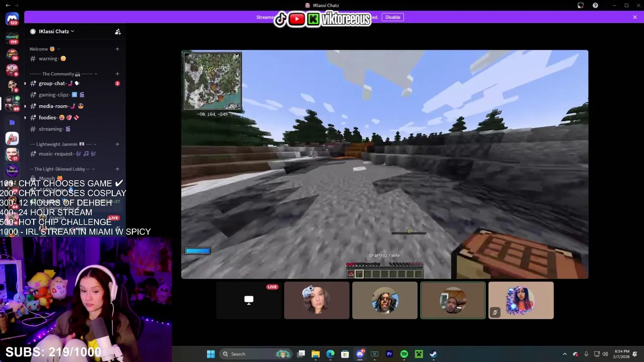The height and width of the screenshot is (362, 644).
Task: Open the music-request channel
Action: (74, 154)
